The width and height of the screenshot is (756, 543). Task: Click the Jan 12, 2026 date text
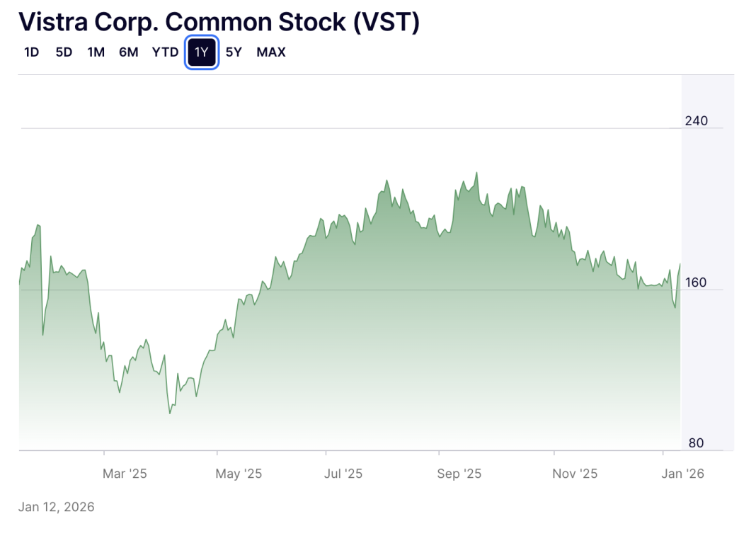56,507
